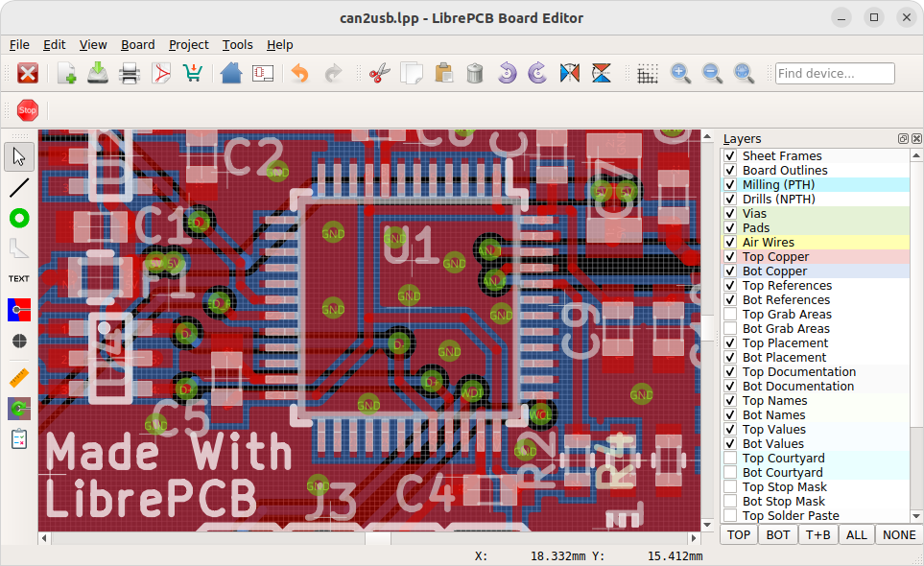Click the Layers list scroll down arrow
The height and width of the screenshot is (566, 924).
point(916,516)
